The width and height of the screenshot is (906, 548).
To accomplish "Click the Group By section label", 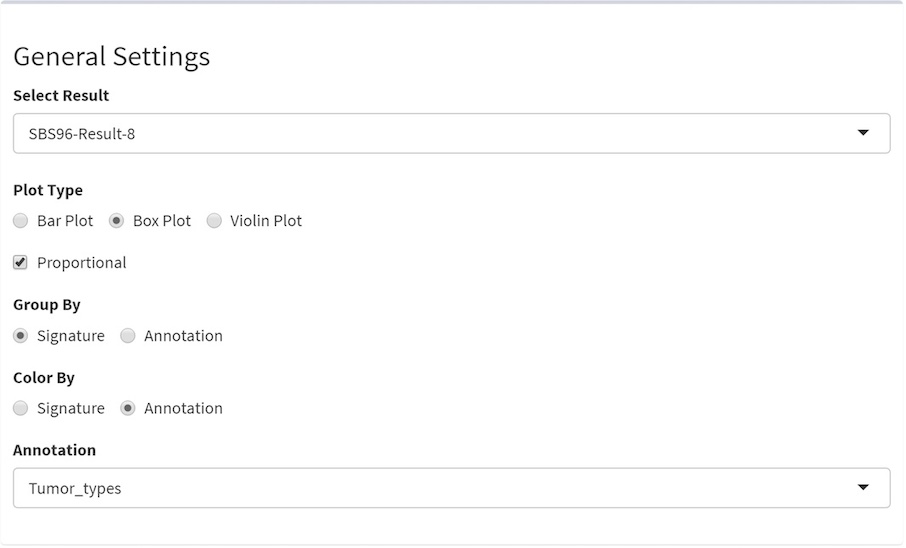I will [47, 304].
